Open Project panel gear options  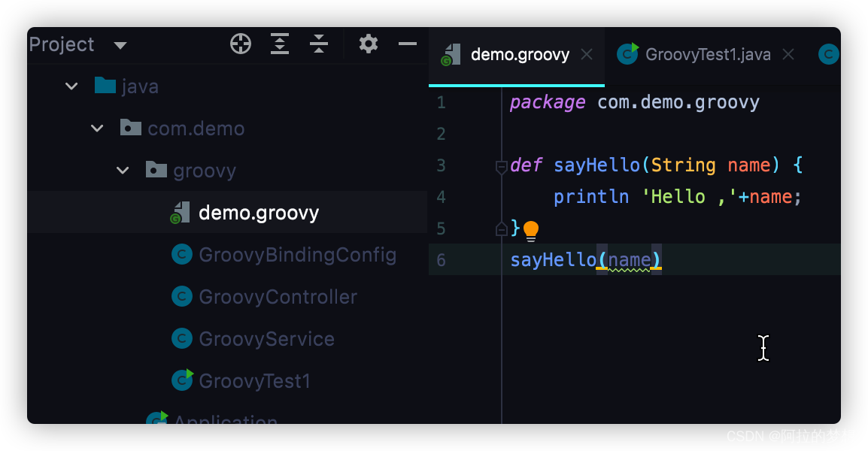pos(368,44)
